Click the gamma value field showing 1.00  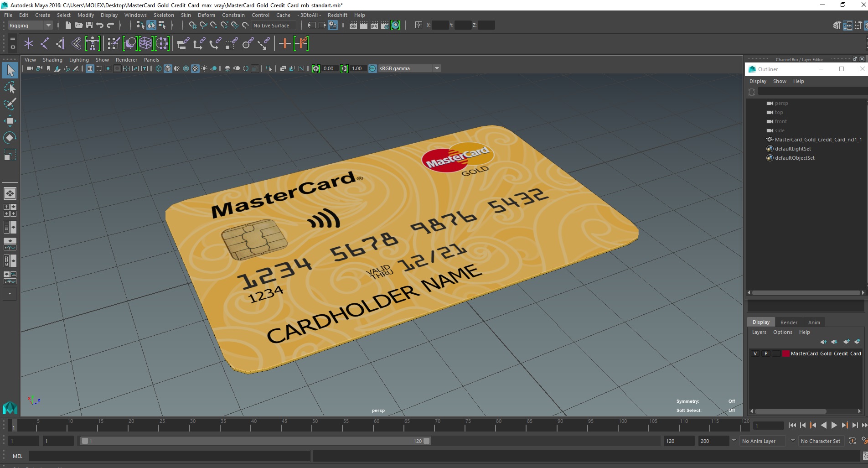click(x=357, y=68)
